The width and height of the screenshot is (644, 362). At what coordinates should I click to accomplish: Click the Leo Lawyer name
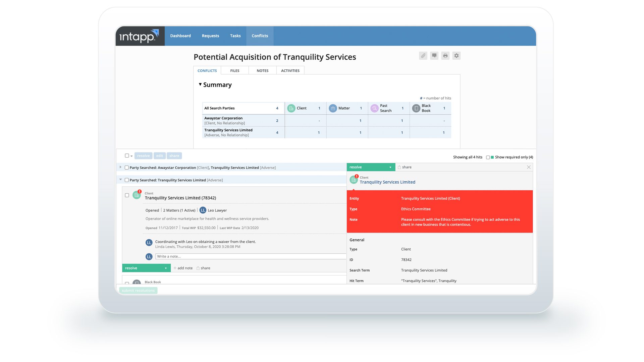point(217,210)
